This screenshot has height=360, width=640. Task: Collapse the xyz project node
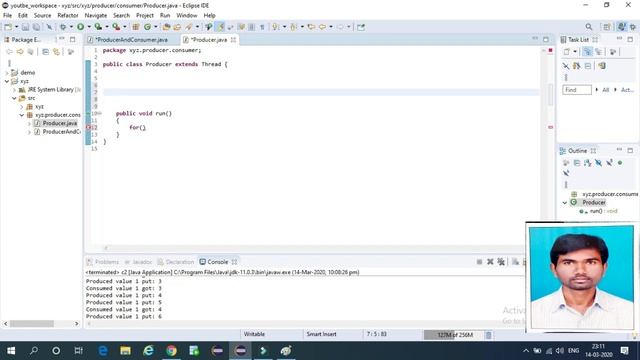(7, 81)
